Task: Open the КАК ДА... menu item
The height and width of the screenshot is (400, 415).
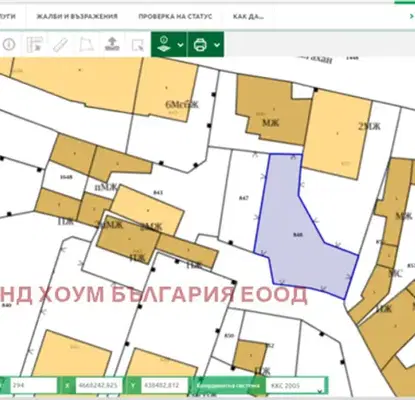Action: pyautogui.click(x=248, y=16)
